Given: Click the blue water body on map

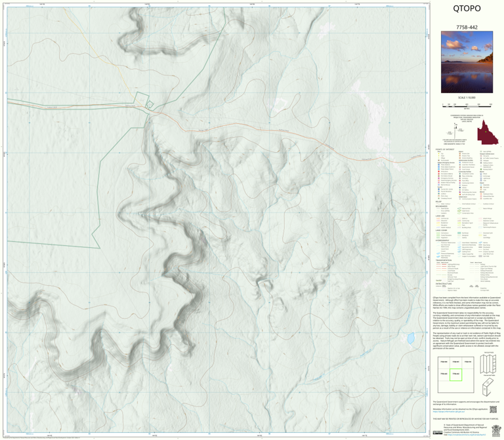Looking at the screenshot, I should click(x=410, y=338).
